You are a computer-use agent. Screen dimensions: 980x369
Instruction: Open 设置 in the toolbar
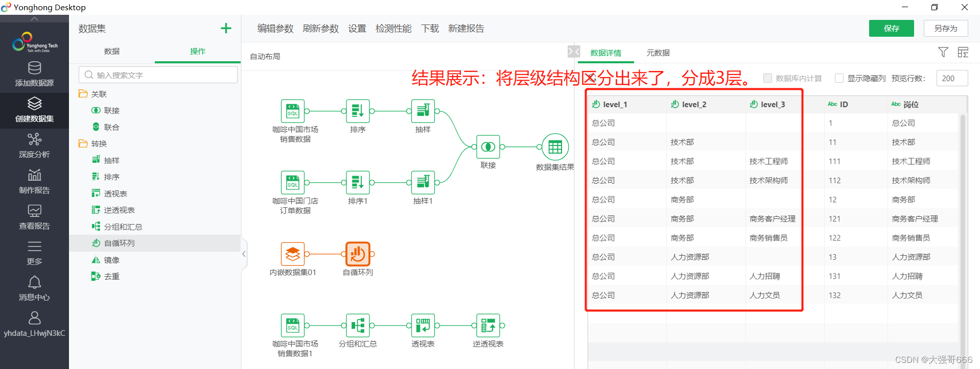(357, 29)
